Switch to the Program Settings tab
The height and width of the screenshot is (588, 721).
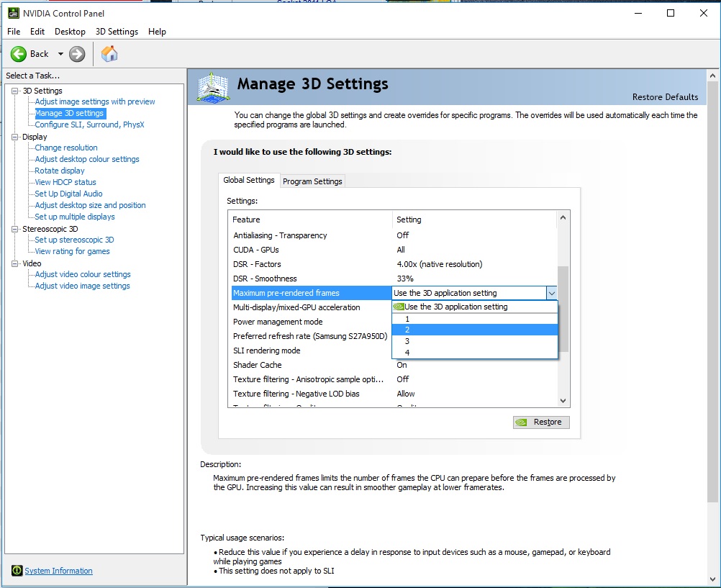tap(312, 181)
